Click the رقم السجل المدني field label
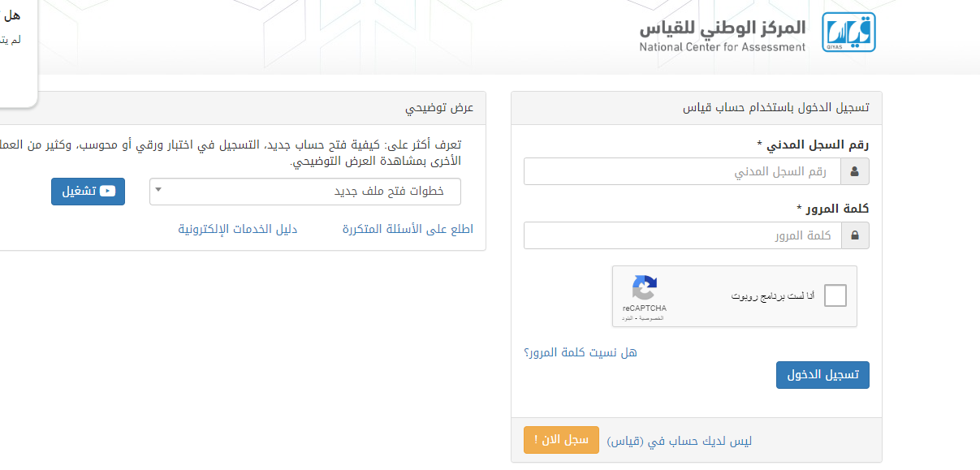Image resolution: width=980 pixels, height=470 pixels. pyautogui.click(x=812, y=144)
